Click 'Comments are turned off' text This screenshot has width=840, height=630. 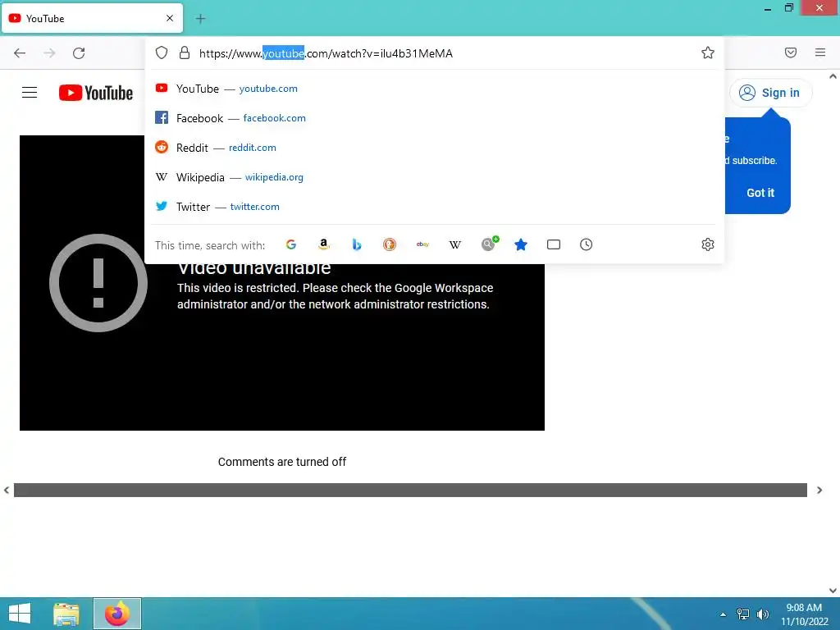[x=282, y=462]
